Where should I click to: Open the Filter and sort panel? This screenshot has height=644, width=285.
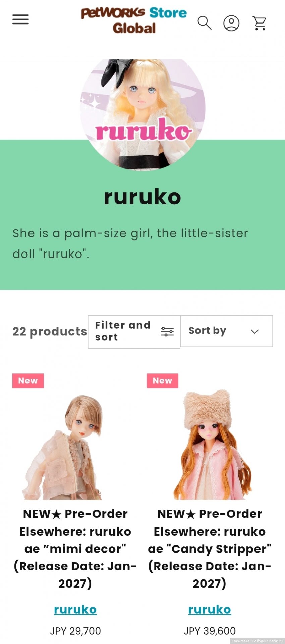[134, 331]
